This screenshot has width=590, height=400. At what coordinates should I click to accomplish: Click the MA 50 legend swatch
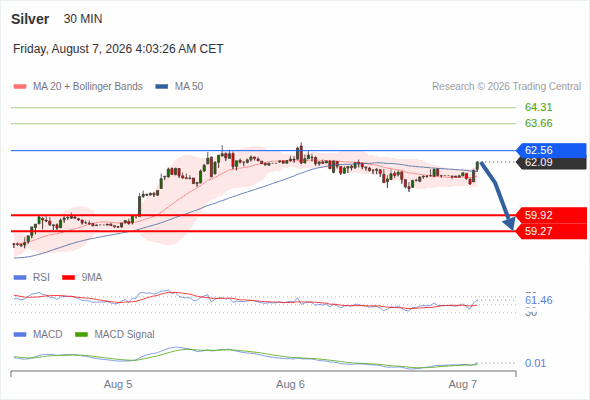pyautogui.click(x=162, y=87)
